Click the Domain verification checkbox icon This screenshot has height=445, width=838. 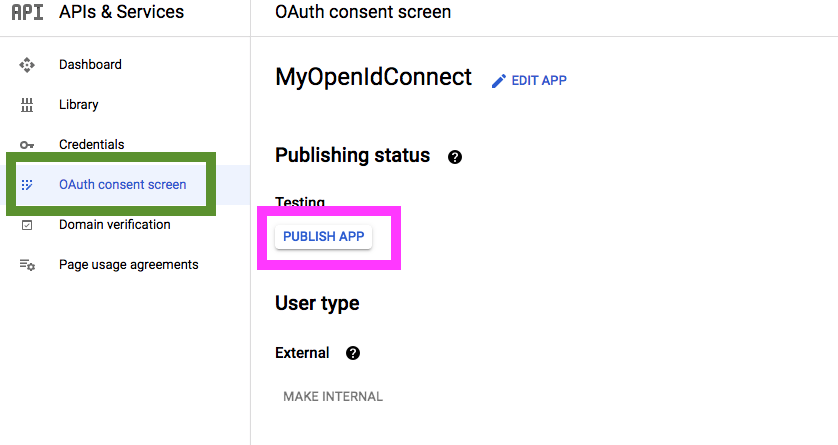click(x=27, y=225)
